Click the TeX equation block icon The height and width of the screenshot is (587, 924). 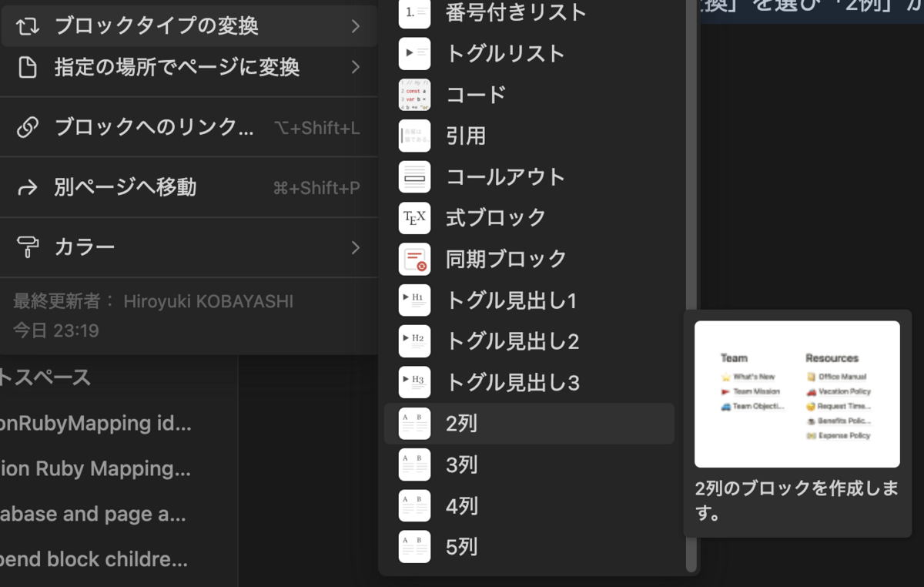[414, 218]
